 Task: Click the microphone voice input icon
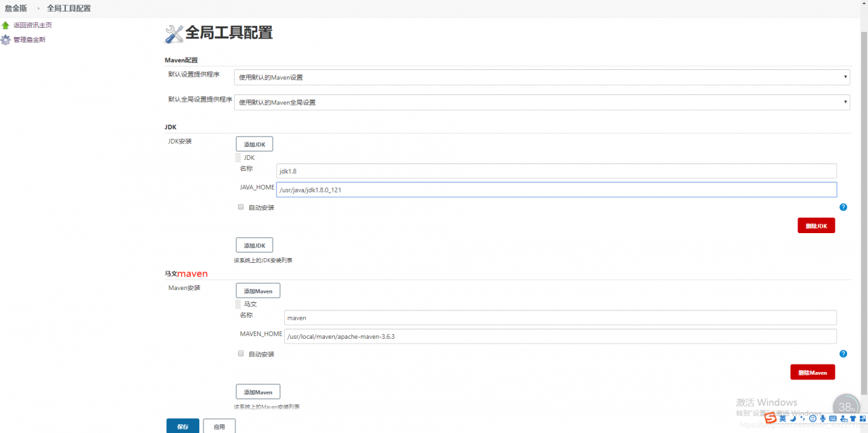[823, 418]
